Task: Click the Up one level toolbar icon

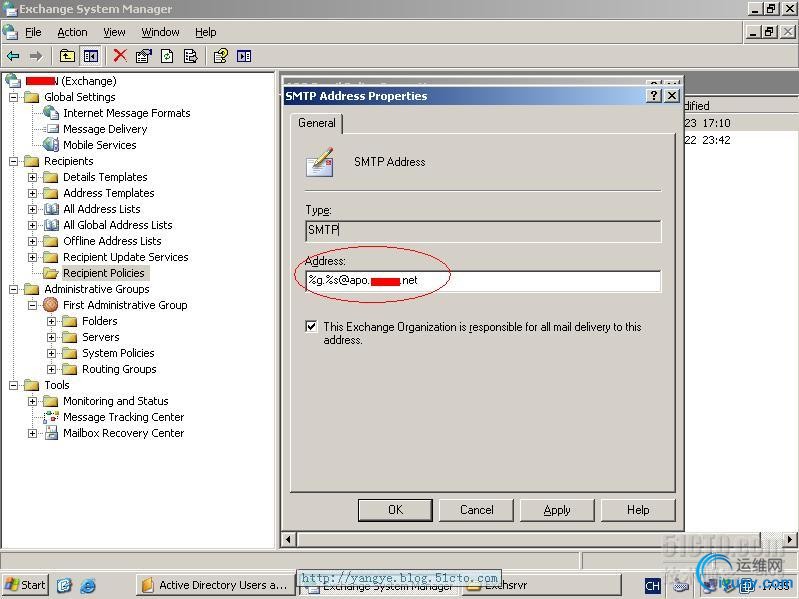Action: pyautogui.click(x=67, y=56)
